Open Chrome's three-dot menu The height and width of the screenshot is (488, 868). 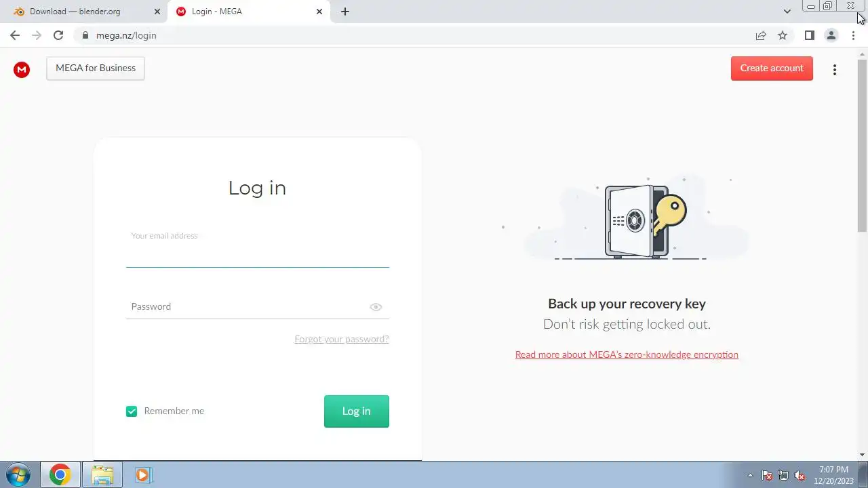[852, 35]
